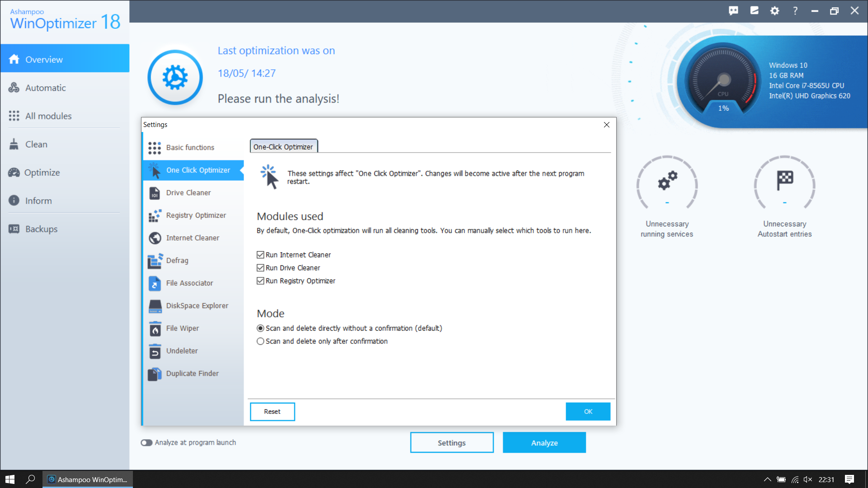Open File Associator settings entry
The width and height of the screenshot is (868, 488).
[x=193, y=283]
